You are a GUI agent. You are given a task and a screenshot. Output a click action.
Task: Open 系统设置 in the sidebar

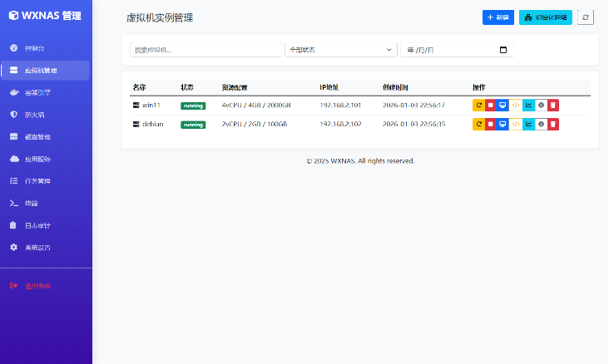(45, 247)
